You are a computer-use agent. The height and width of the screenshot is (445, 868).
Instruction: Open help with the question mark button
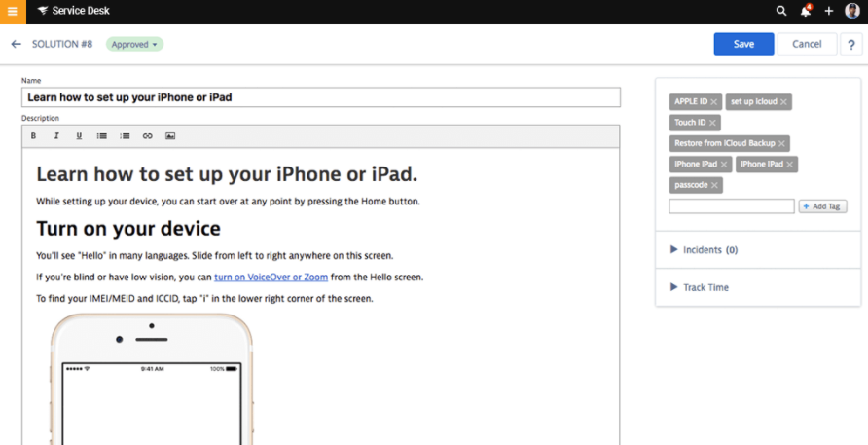pos(850,44)
